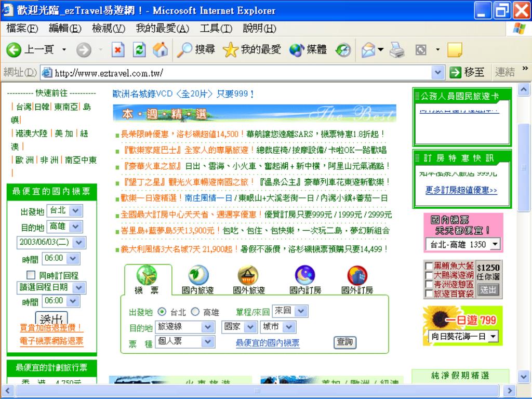Print the page with the printer icon
The height and width of the screenshot is (399, 532).
(x=396, y=50)
